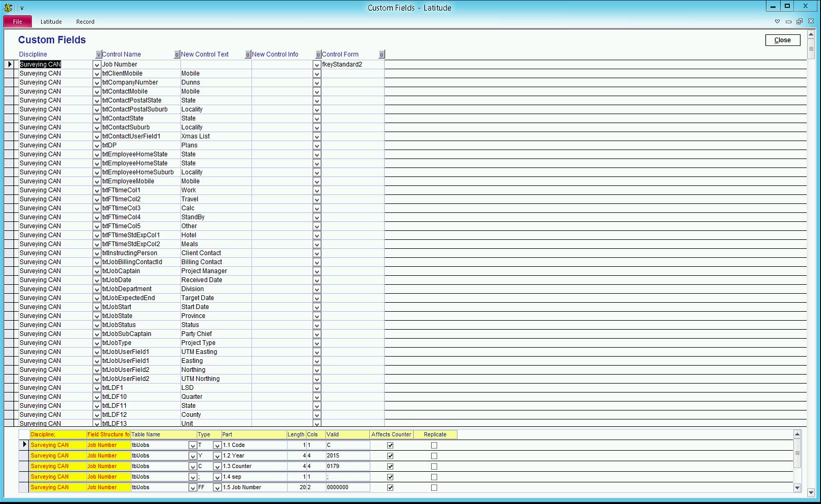Click the Control Name column header label
821x504 pixels.
pos(122,54)
